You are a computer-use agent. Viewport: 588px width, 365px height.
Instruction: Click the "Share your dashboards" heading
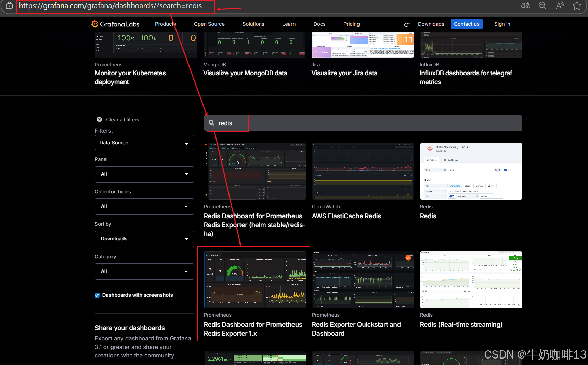[130, 328]
